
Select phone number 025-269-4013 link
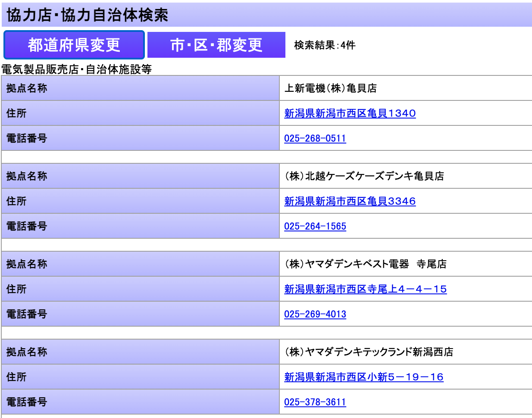tap(315, 314)
